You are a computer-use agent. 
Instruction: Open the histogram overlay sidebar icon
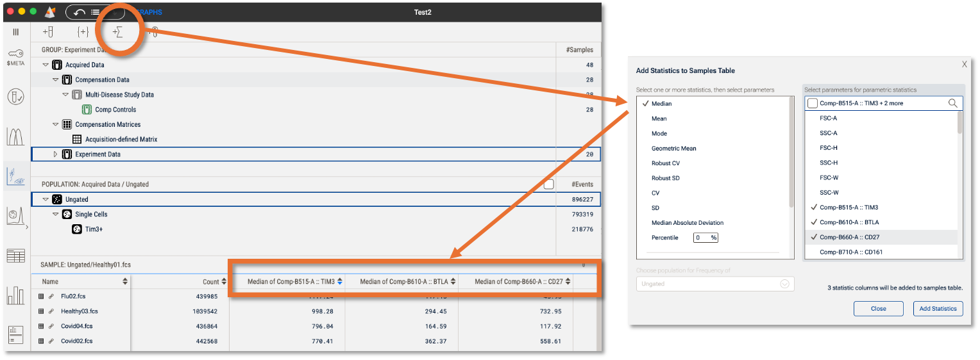pos(16,136)
